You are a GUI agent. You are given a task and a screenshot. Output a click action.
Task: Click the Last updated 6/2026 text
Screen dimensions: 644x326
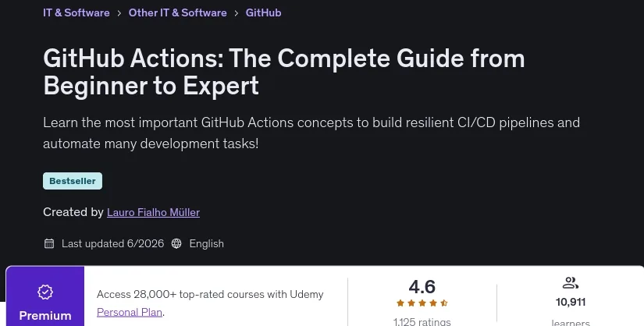point(112,243)
